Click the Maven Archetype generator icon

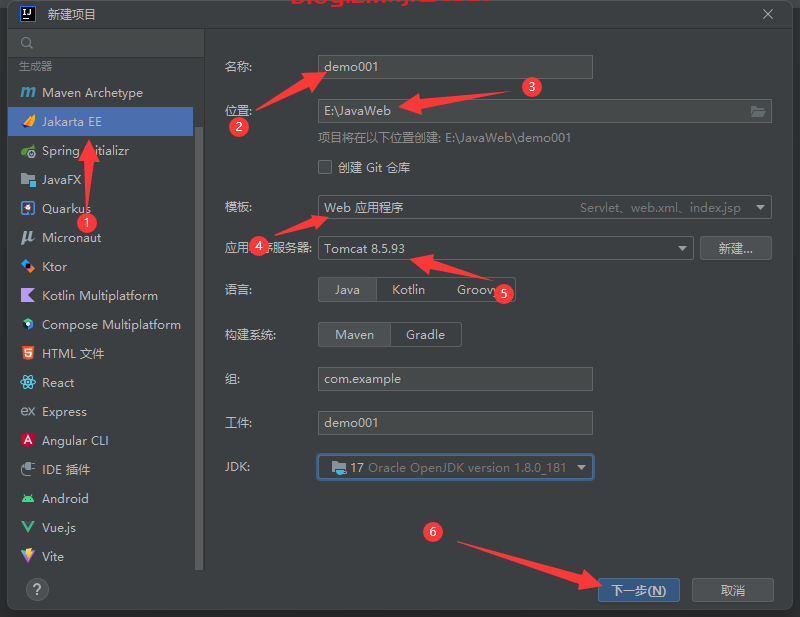pos(28,92)
